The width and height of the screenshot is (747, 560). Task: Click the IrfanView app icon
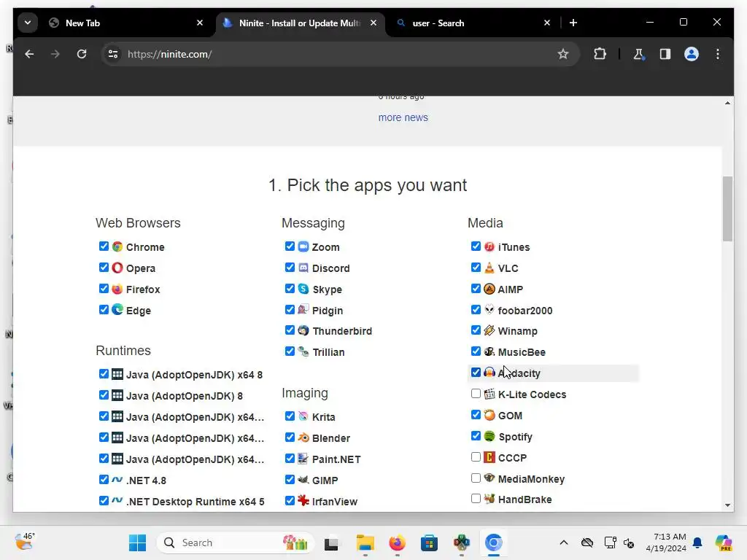303,500
